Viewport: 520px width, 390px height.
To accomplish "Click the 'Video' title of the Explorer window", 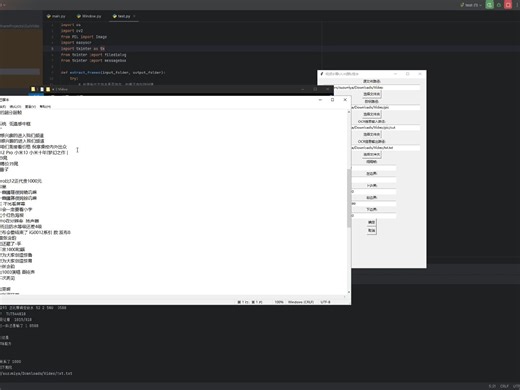I will [x=62, y=89].
